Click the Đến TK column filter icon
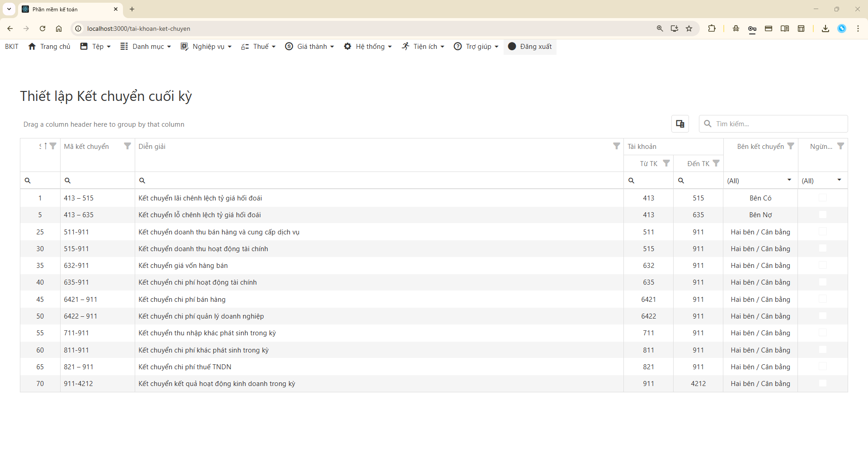868x467 pixels. tap(716, 163)
